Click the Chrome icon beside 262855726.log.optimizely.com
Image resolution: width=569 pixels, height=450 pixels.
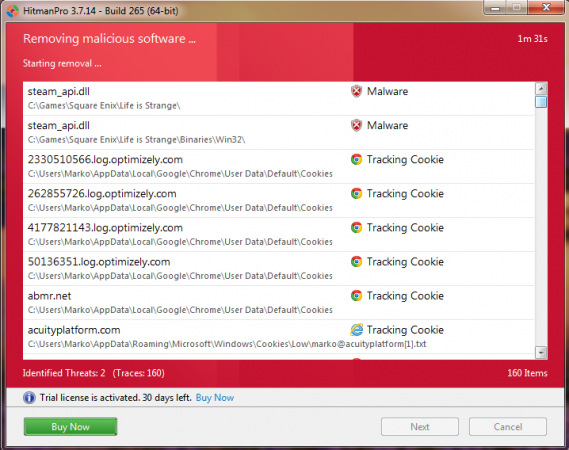click(x=356, y=193)
